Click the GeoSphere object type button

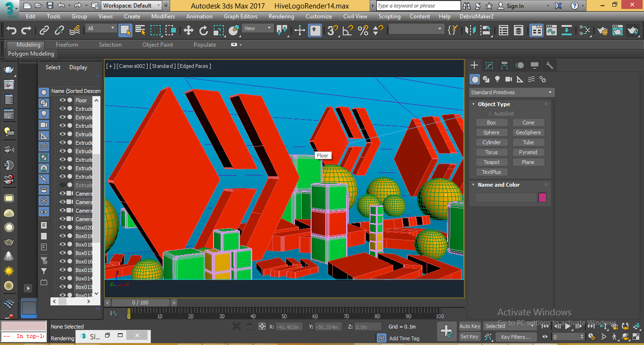pos(528,132)
